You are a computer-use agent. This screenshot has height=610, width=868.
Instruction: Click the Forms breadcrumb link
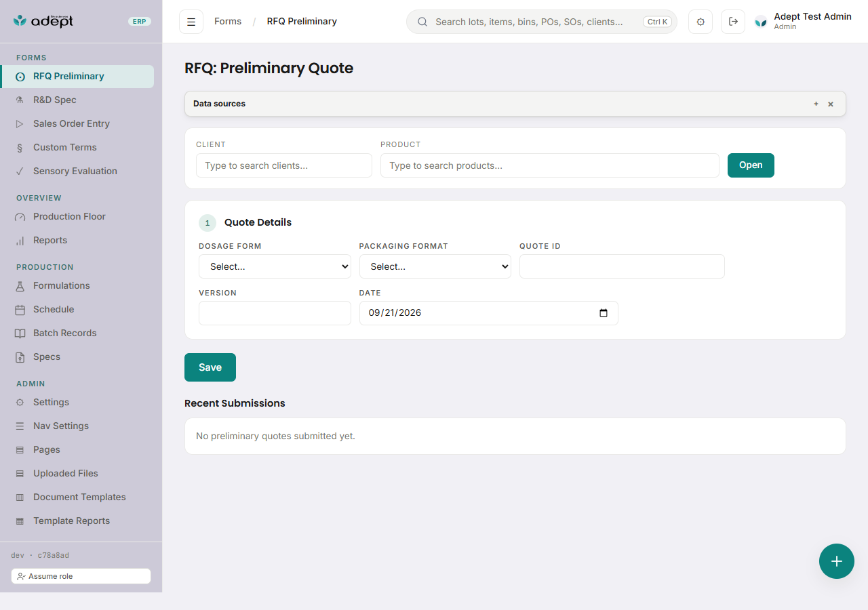click(x=228, y=22)
